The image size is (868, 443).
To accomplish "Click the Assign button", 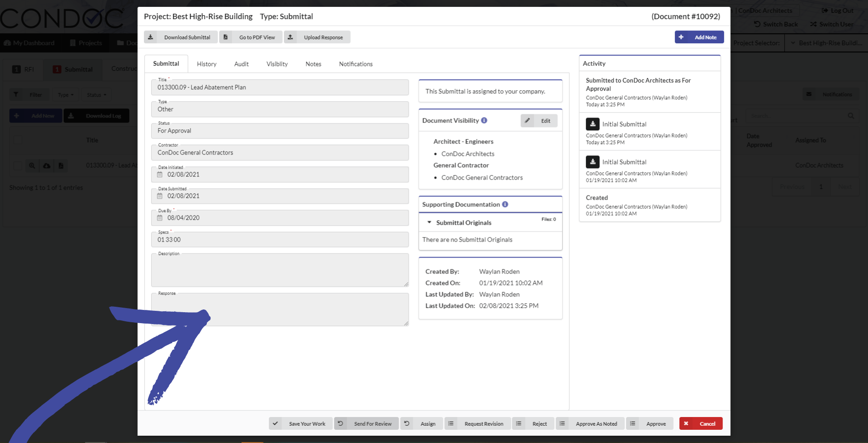I will pyautogui.click(x=421, y=424).
